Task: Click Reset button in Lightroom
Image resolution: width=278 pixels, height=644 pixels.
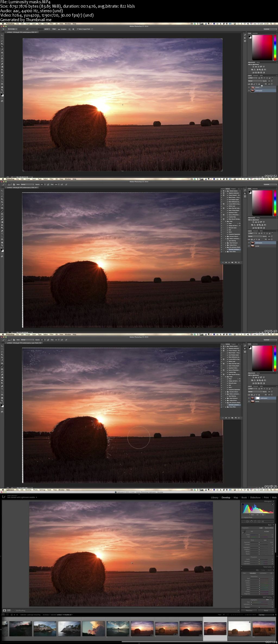Action: pos(266,610)
